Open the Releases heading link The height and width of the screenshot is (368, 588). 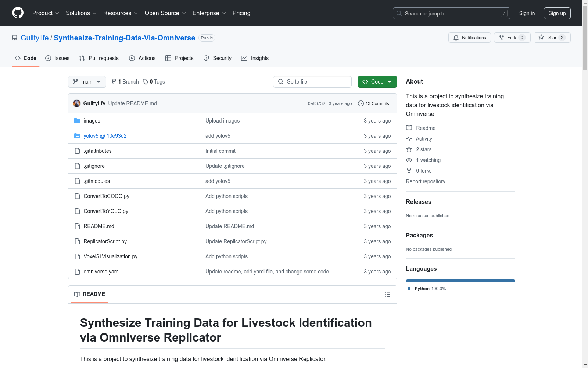(419, 202)
